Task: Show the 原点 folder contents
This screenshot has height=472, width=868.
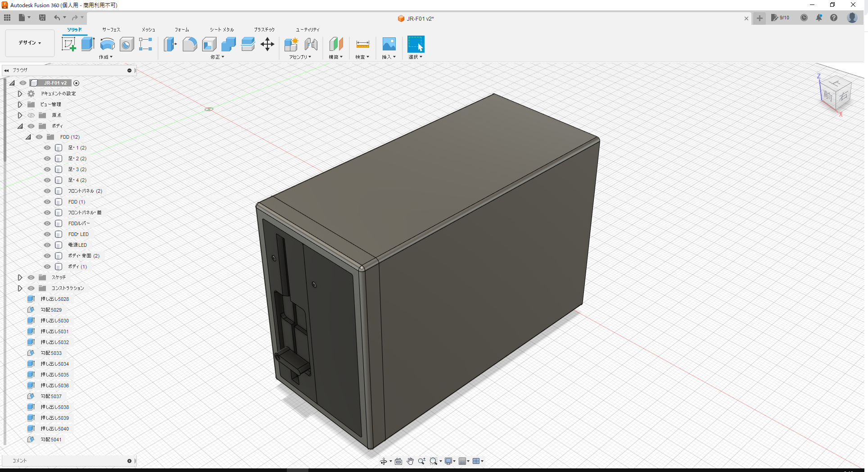Action: 20,115
